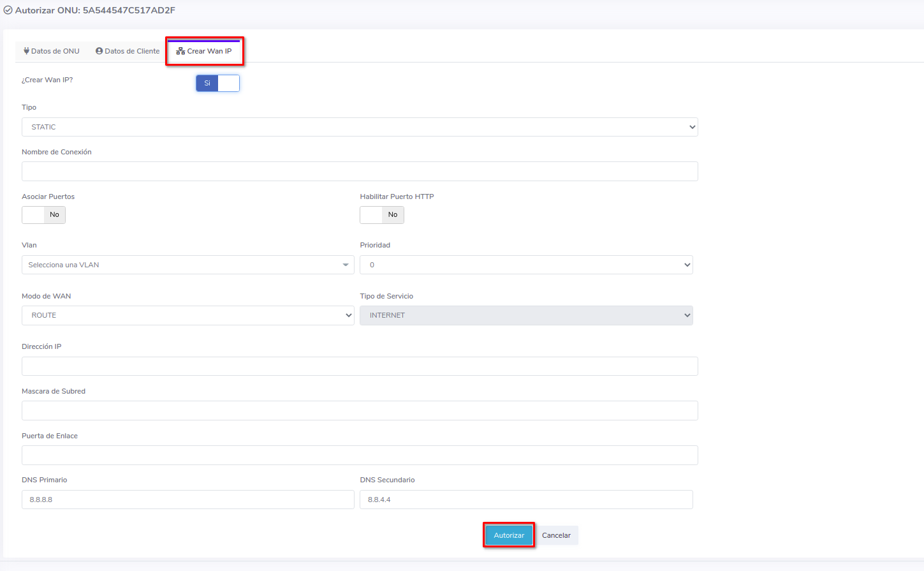The height and width of the screenshot is (571, 924).
Task: Select the Puerta de Enlace input
Action: click(x=360, y=455)
